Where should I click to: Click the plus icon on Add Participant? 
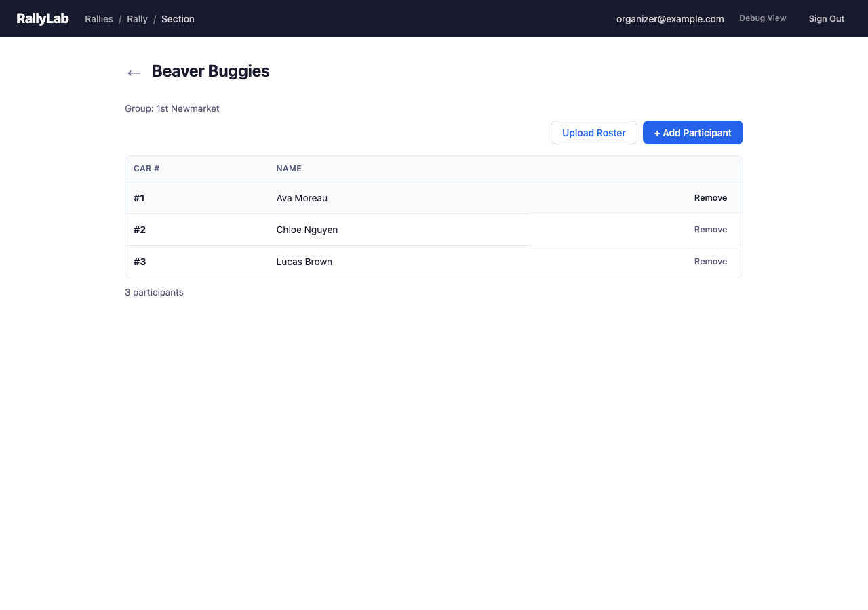tap(657, 132)
